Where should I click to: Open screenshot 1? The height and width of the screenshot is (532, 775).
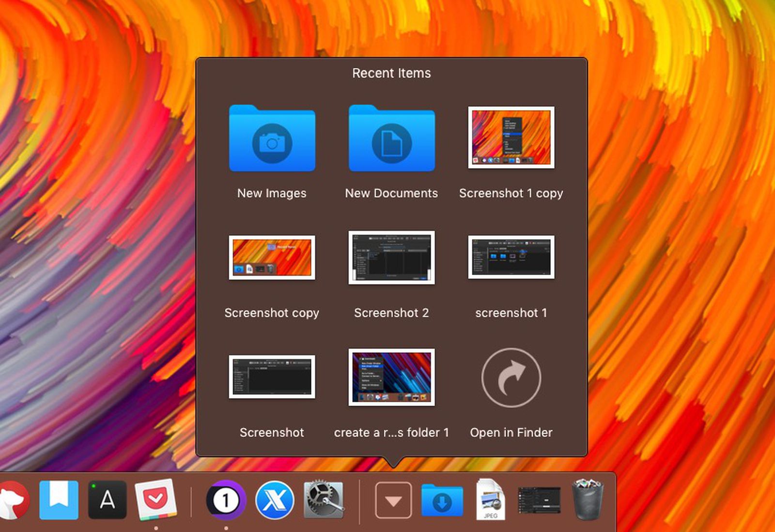(511, 257)
